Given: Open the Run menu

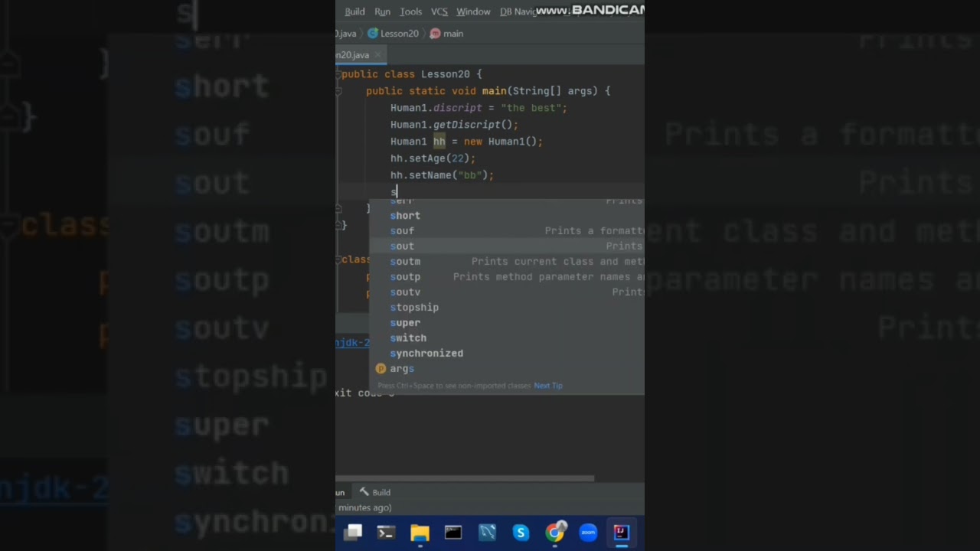Looking at the screenshot, I should click(x=382, y=11).
